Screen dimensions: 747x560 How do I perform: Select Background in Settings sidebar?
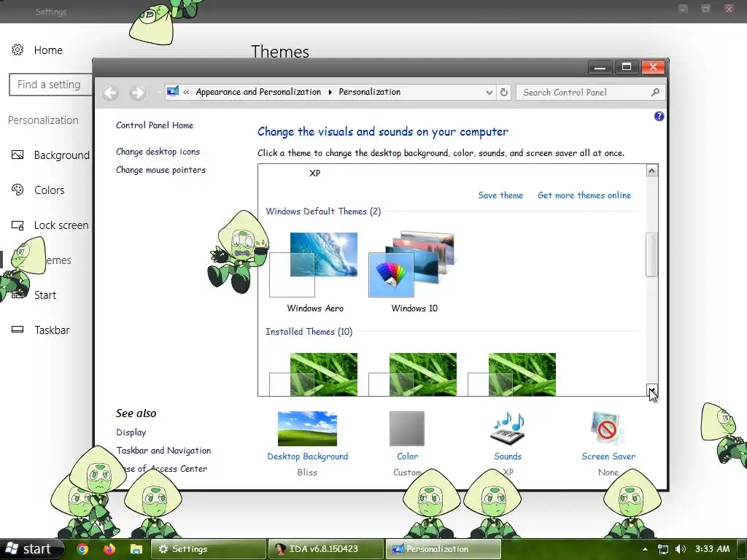[x=62, y=155]
